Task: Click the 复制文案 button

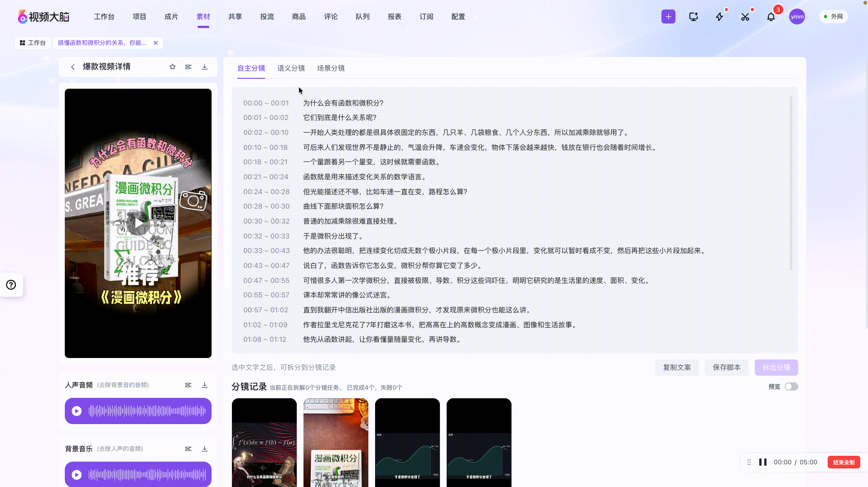Action: pos(677,368)
